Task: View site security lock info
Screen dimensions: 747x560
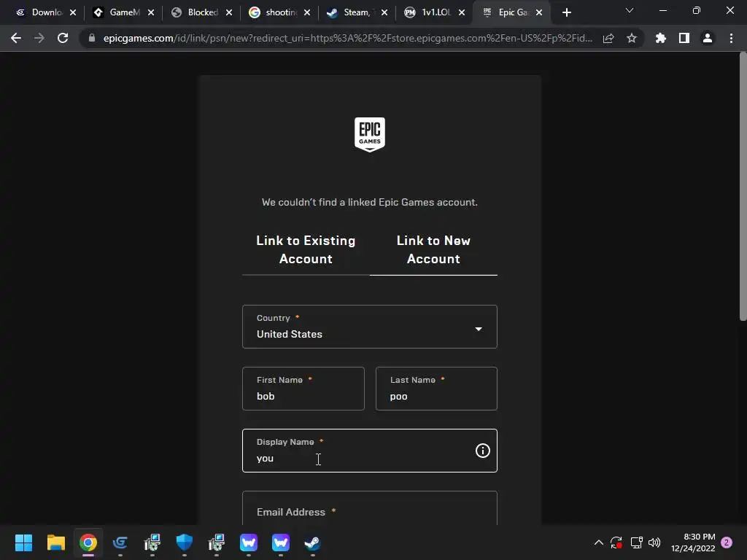Action: 92,38
